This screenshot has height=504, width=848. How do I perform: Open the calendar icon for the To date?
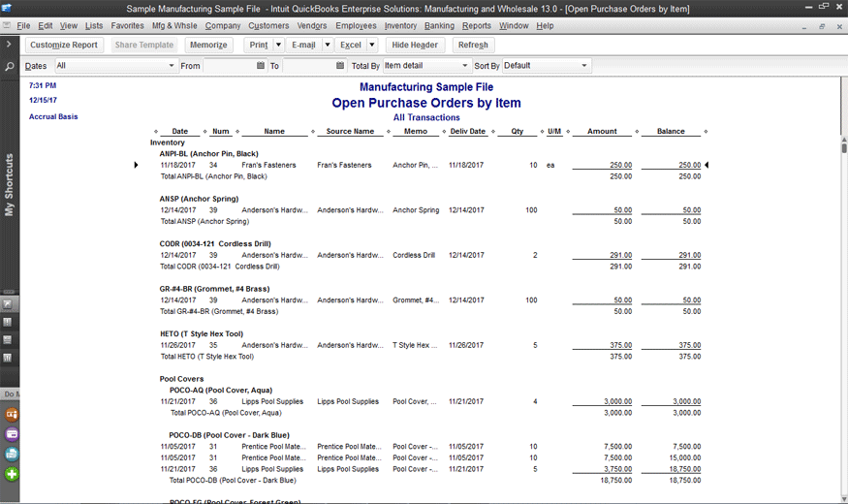tap(340, 66)
